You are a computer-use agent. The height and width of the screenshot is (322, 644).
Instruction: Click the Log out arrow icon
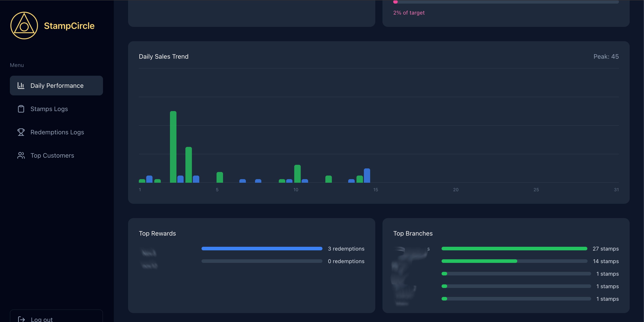tap(21, 319)
